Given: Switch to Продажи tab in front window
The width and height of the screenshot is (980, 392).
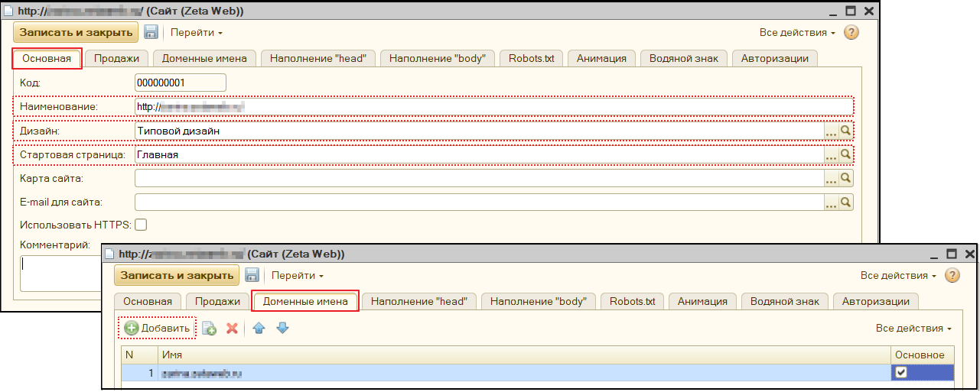Looking at the screenshot, I should (x=217, y=301).
